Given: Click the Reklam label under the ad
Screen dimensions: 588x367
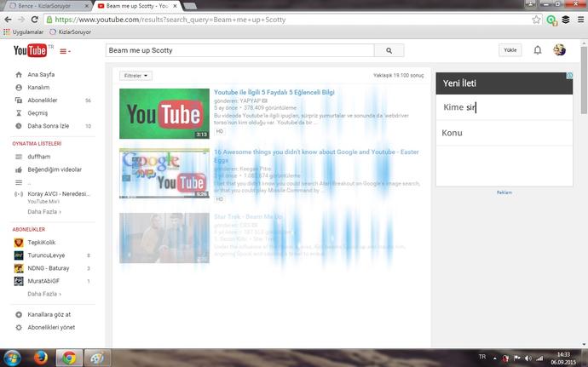Looking at the screenshot, I should 504,192.
